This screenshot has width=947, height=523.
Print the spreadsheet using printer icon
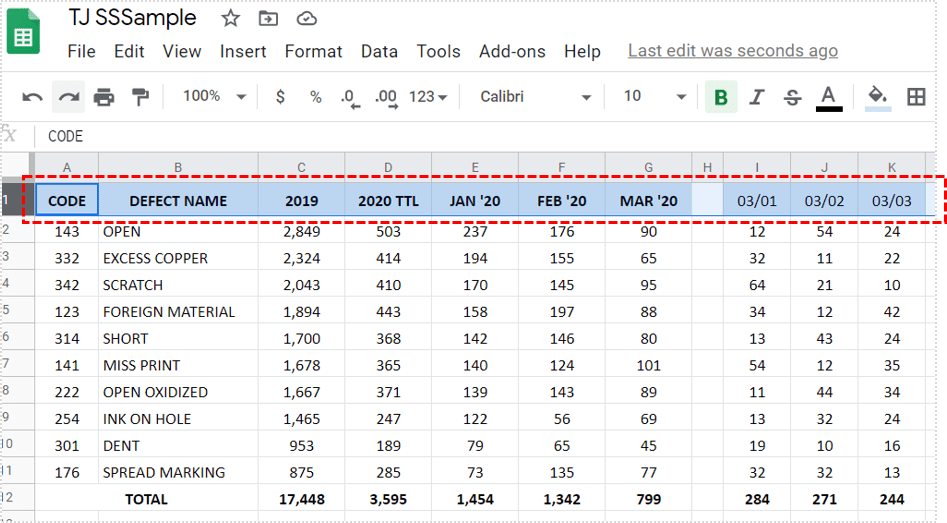104,97
